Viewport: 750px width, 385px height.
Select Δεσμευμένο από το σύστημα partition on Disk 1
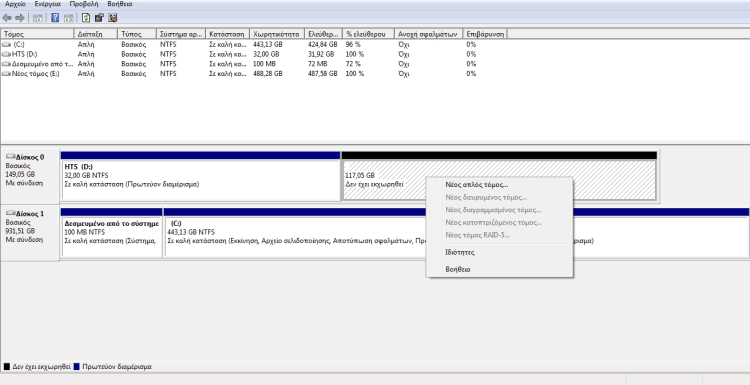(x=111, y=232)
